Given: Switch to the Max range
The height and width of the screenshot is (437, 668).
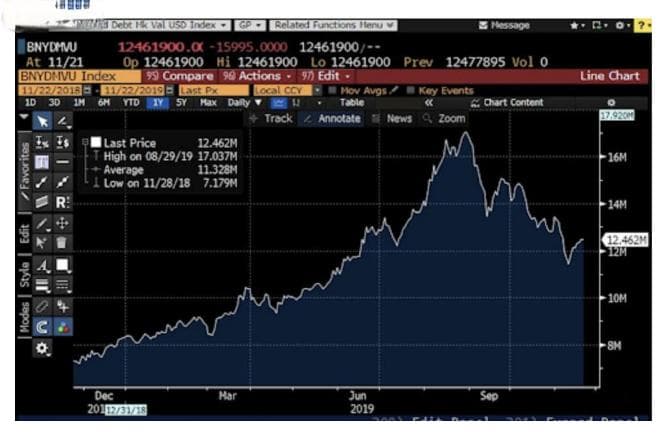Looking at the screenshot, I should pos(208,103).
